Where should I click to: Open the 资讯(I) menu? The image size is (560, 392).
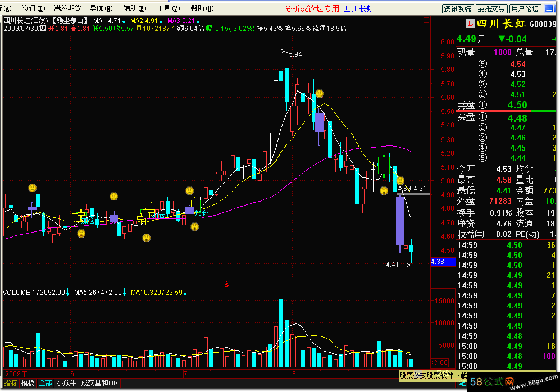(x=34, y=8)
